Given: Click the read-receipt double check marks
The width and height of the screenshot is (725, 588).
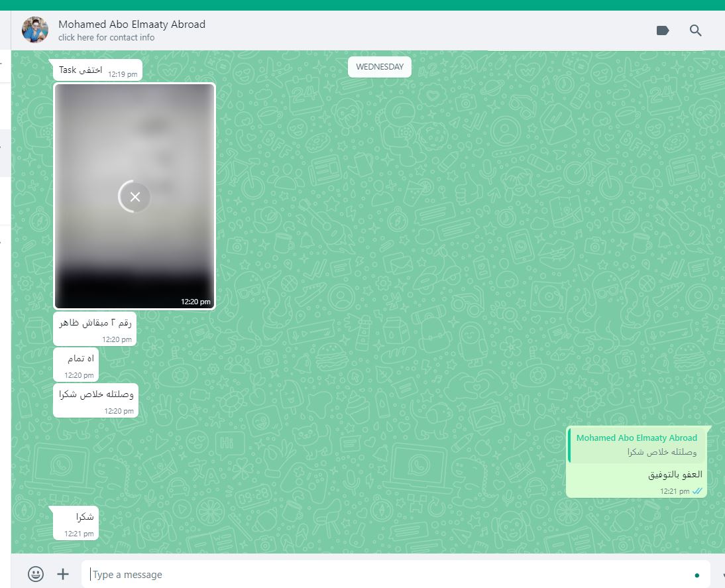Looking at the screenshot, I should click(697, 491).
